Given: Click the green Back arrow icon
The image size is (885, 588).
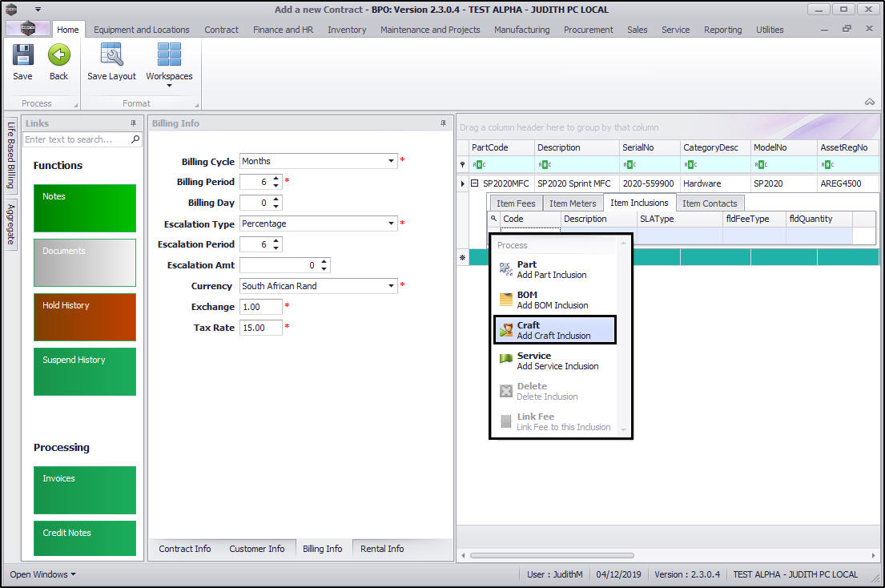Looking at the screenshot, I should [58, 55].
